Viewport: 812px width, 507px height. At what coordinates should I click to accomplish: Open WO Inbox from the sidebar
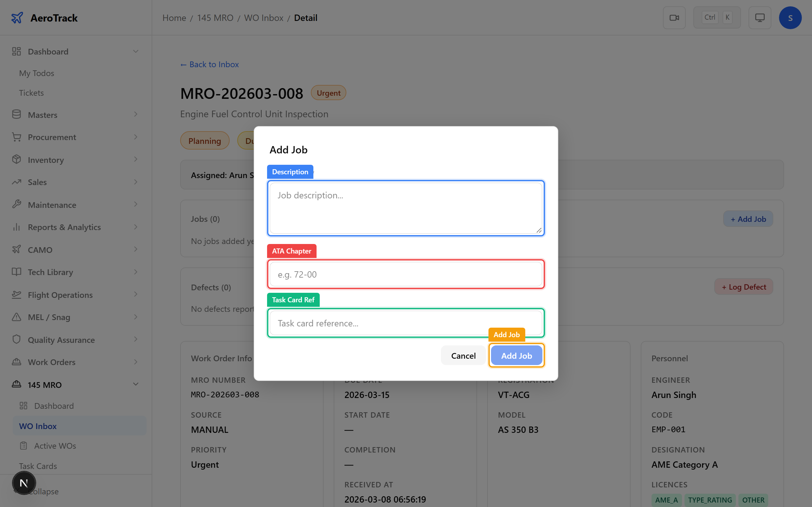point(38,426)
